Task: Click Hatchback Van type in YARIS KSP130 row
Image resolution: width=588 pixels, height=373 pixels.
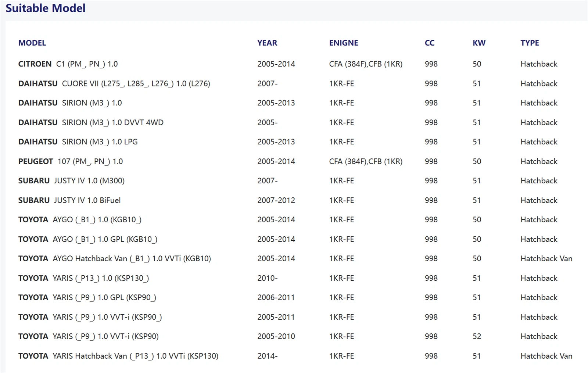Action: (x=546, y=356)
